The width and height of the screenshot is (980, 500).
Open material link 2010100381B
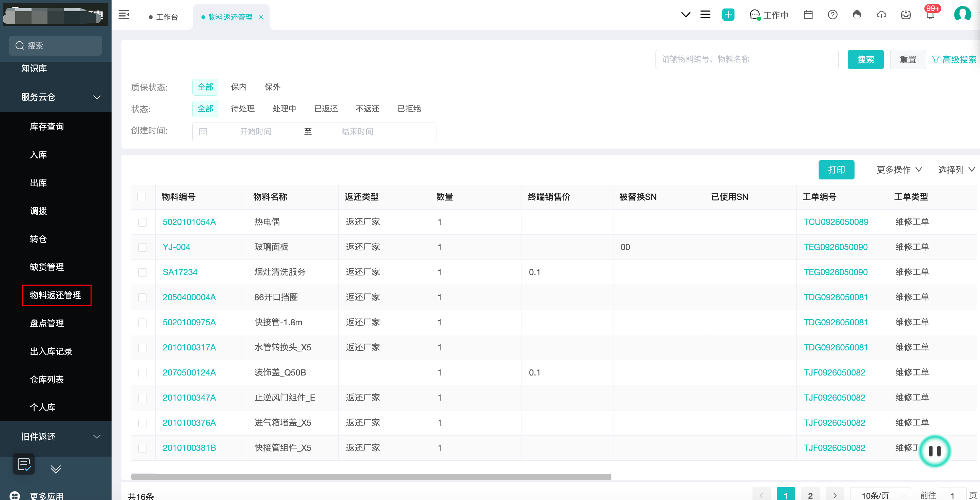pos(189,448)
